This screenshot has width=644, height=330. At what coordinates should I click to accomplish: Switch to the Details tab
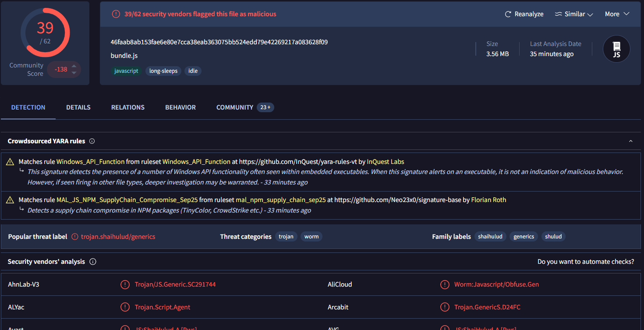click(78, 107)
